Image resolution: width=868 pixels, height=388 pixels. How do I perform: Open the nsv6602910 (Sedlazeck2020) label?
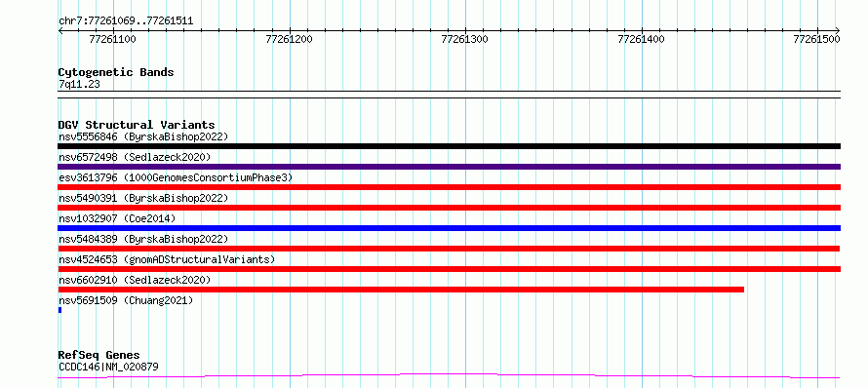click(x=135, y=280)
